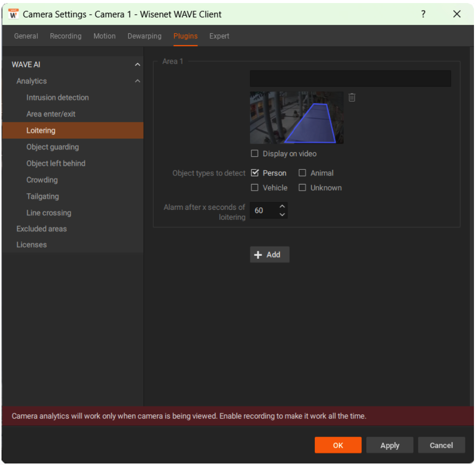
Task: Collapse the WAVE AI section
Action: click(137, 64)
